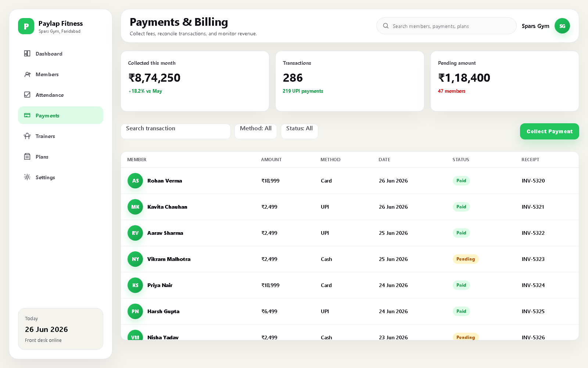Click the 286 transactions count
The height and width of the screenshot is (368, 588).
(293, 78)
